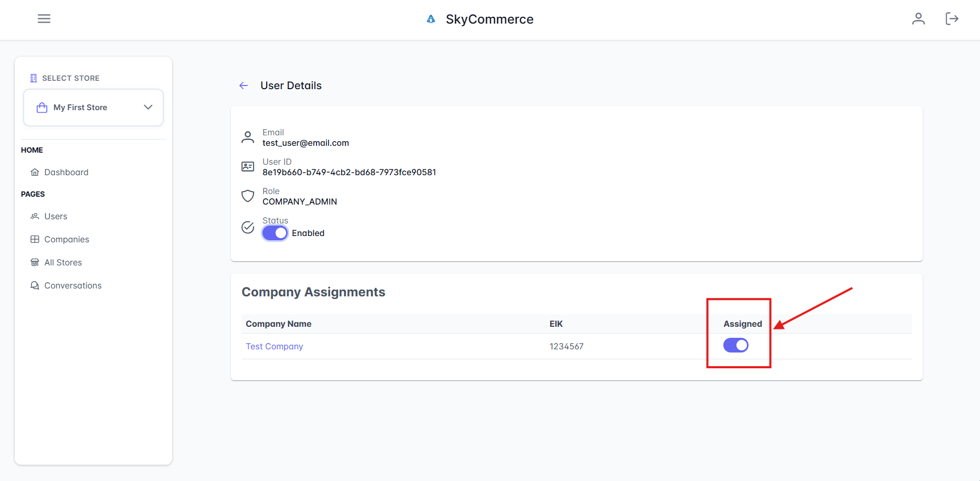Click the person icon next to Email
Viewport: 980px width, 481px height.
(x=248, y=137)
